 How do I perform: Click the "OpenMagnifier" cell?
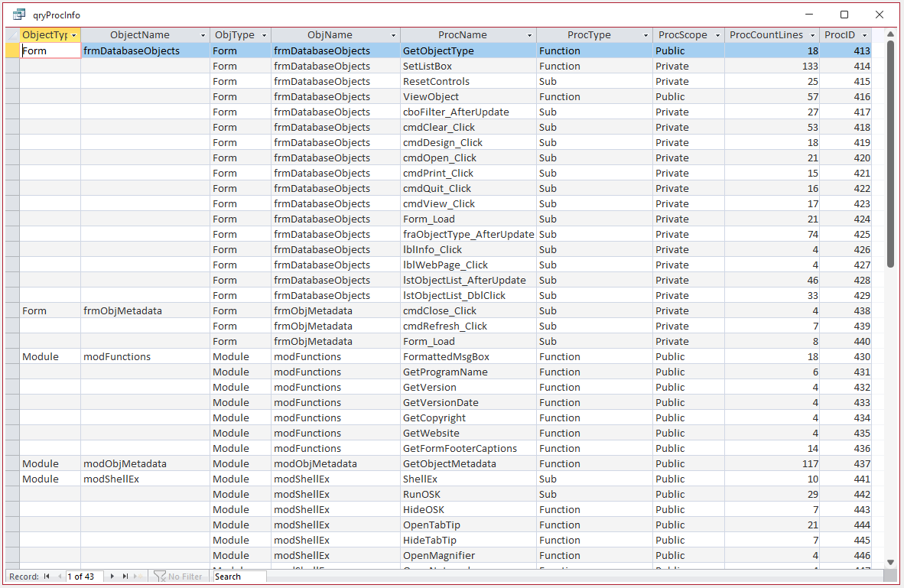(x=468, y=555)
